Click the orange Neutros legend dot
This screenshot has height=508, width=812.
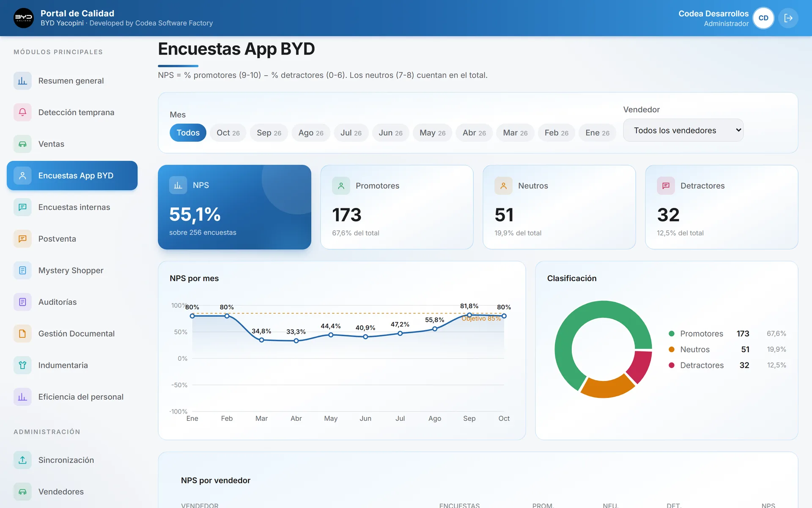671,349
